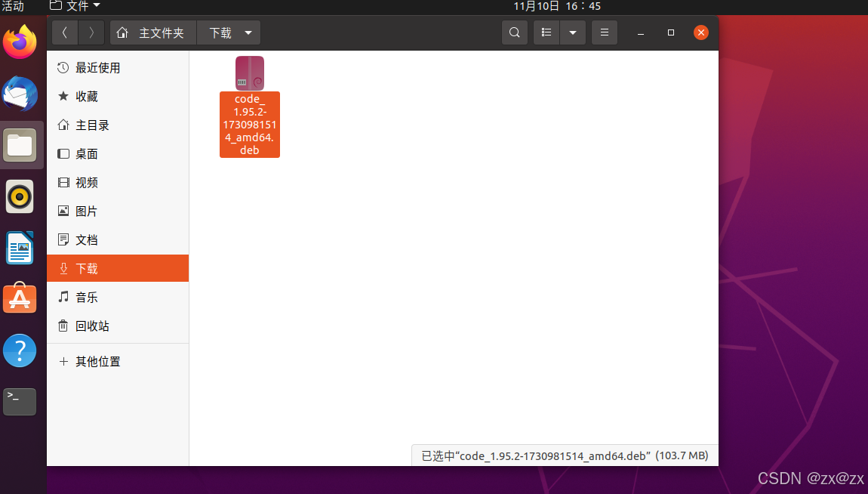868x494 pixels.
Task: Select 下载 in the sidebar
Action: [118, 269]
